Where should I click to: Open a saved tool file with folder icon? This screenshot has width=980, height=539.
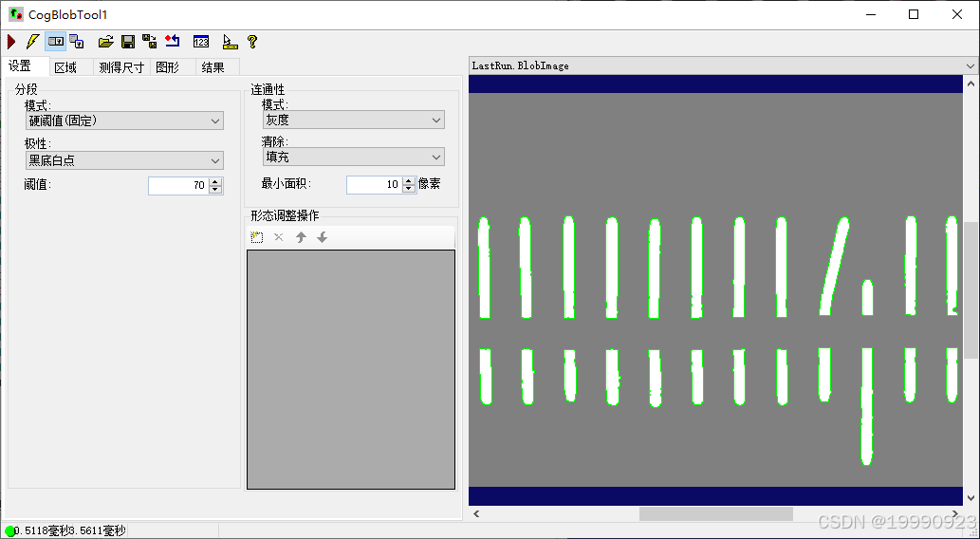(106, 42)
